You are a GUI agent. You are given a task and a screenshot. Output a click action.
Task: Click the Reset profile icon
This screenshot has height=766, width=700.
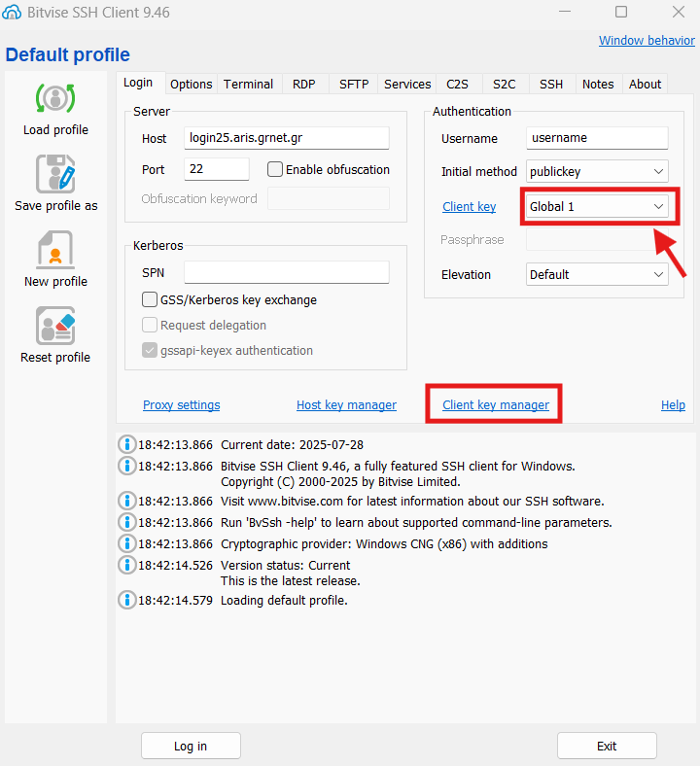point(55,327)
